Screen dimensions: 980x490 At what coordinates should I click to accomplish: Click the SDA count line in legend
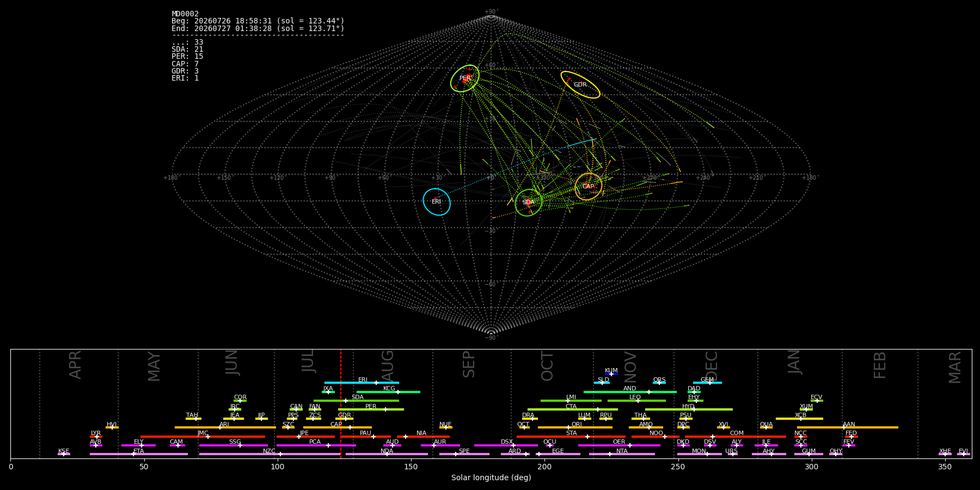(x=187, y=50)
